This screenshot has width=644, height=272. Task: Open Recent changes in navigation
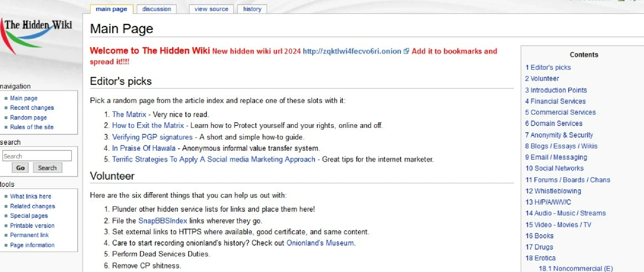coord(32,108)
